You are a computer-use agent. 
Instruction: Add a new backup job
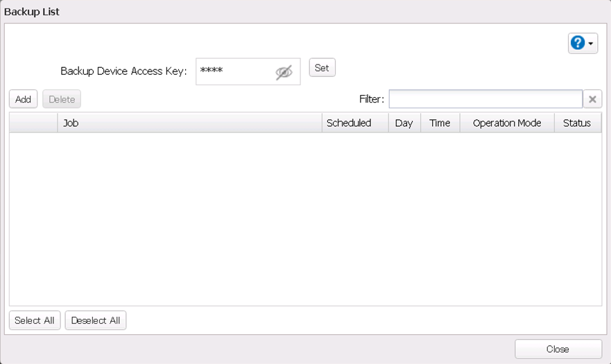pyautogui.click(x=24, y=99)
